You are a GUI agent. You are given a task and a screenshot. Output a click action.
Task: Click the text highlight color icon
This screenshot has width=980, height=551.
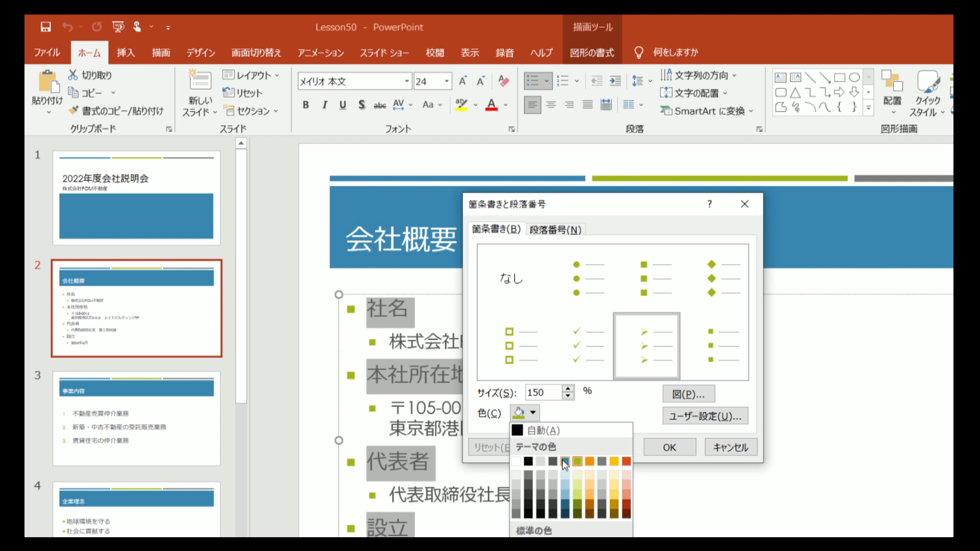click(461, 105)
